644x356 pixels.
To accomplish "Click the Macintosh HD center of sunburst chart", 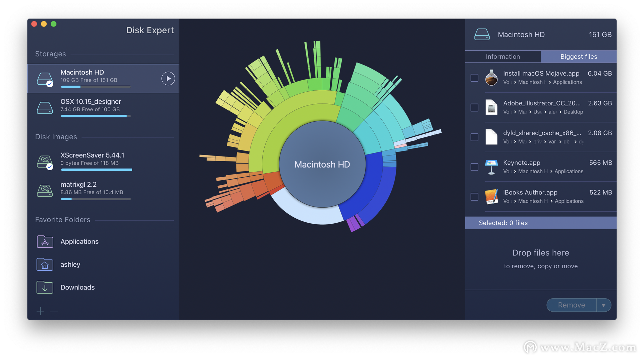I will [322, 164].
